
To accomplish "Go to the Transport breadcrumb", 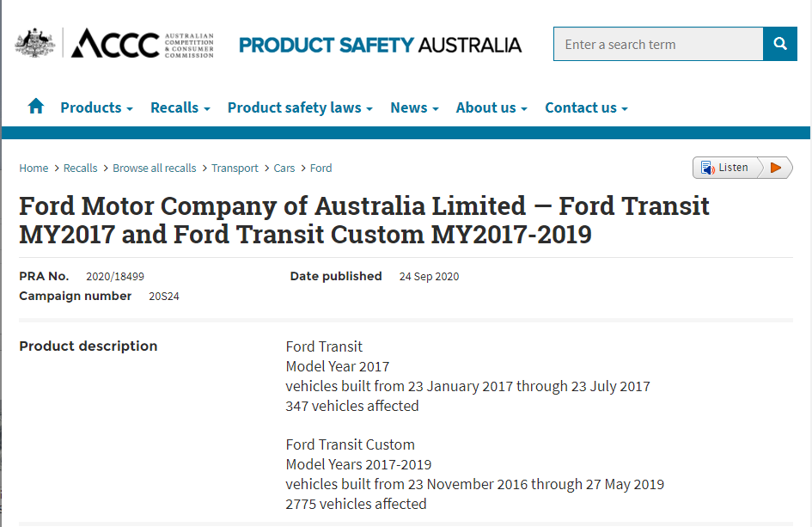I will click(x=235, y=169).
